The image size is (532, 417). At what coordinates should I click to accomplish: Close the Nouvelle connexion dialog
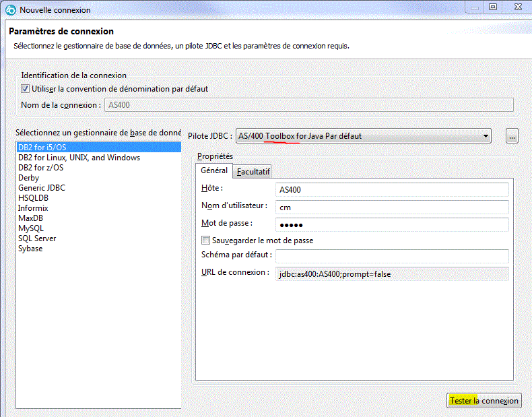tap(518, 7)
